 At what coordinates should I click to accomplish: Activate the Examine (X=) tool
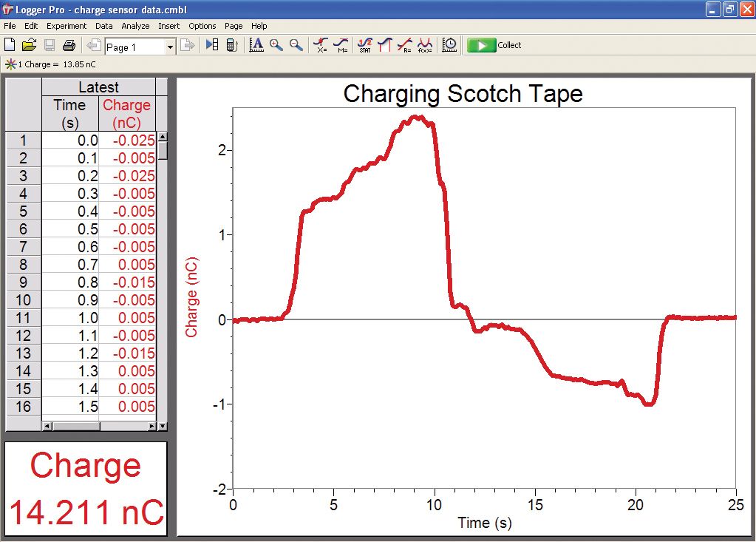(321, 45)
